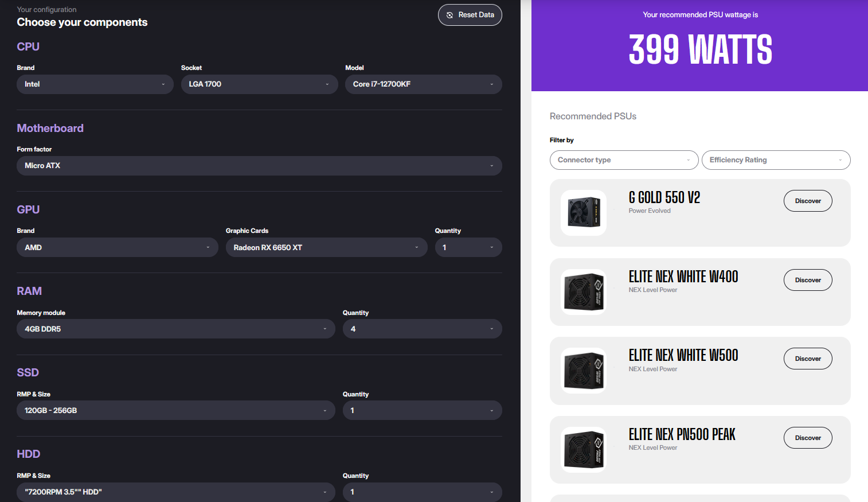Click the Choose your components heading
This screenshot has width=868, height=502.
coord(82,22)
